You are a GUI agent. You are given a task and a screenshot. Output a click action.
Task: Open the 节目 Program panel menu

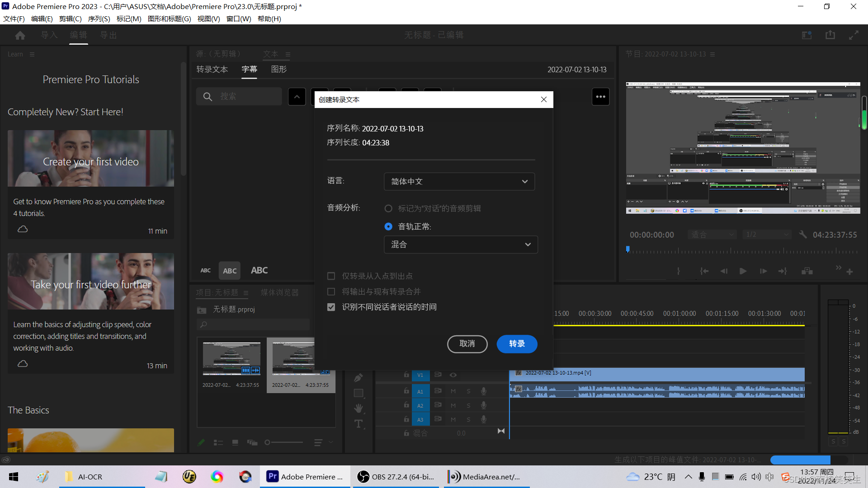point(712,54)
